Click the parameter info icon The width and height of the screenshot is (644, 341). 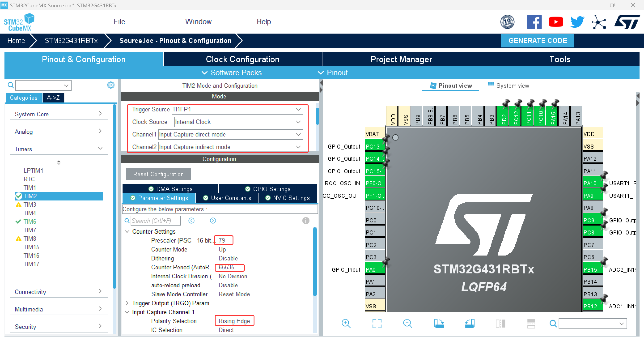[x=305, y=220]
